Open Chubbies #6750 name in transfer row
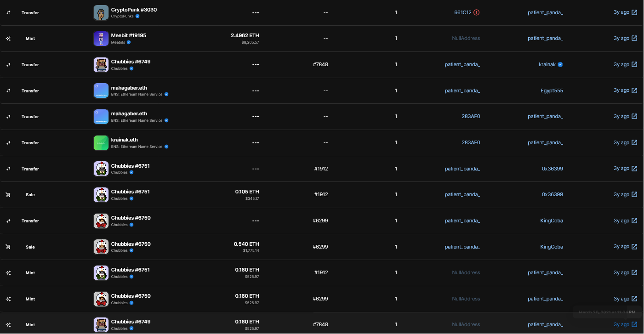The image size is (644, 334). pyautogui.click(x=131, y=218)
